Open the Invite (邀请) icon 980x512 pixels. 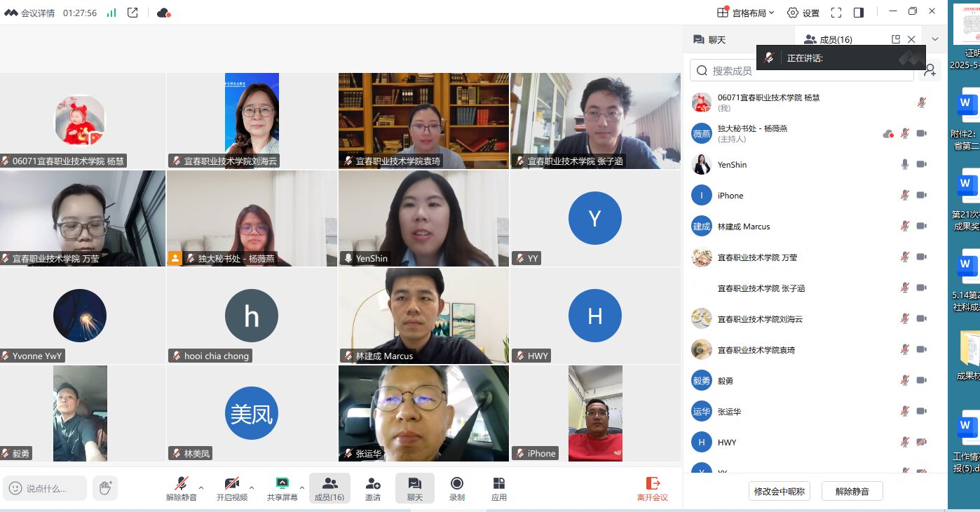point(373,488)
